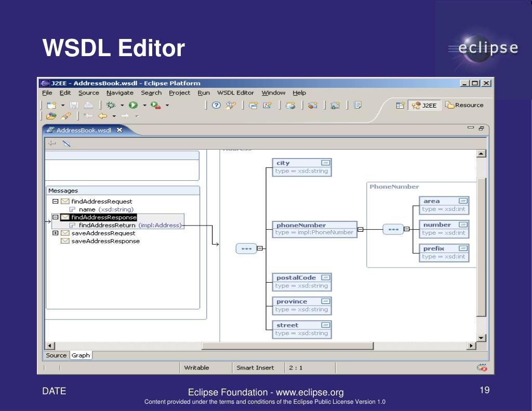Click the Print toolbar icon
The image size is (532, 411).
(x=88, y=105)
